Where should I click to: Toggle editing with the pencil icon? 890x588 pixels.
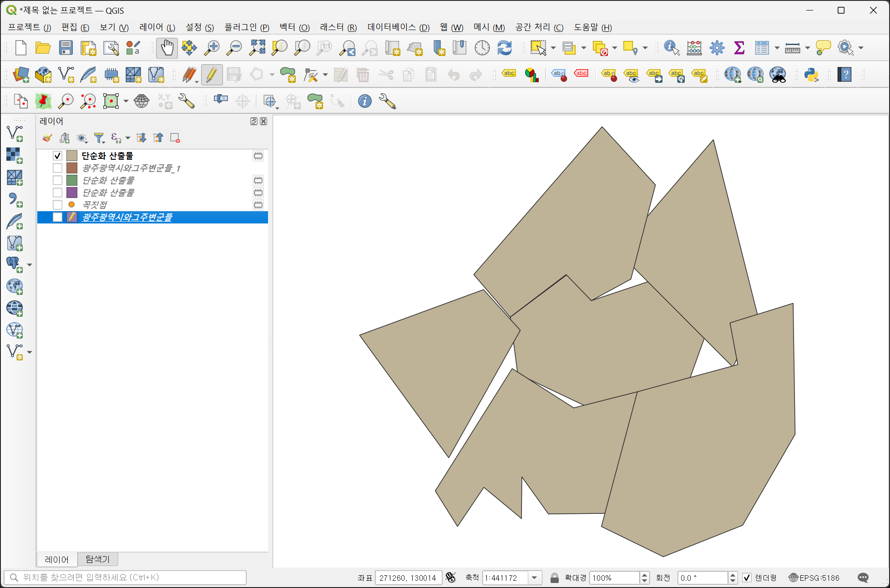[212, 75]
